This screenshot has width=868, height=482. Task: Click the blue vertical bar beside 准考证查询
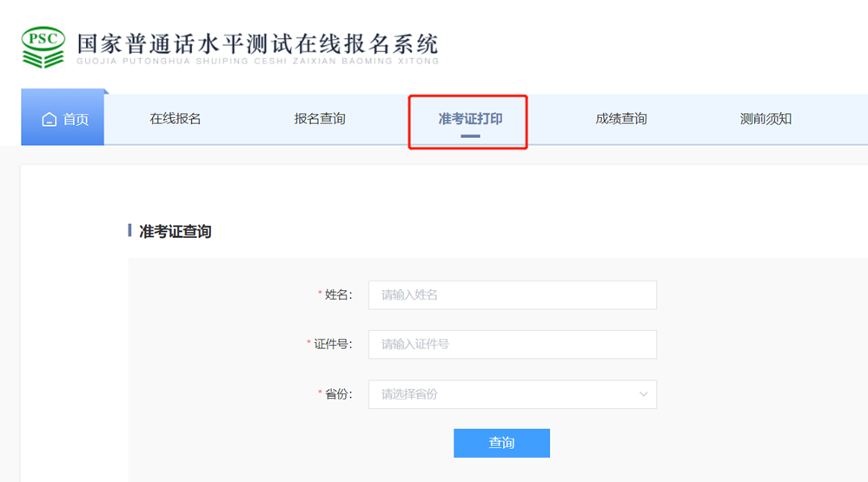129,230
